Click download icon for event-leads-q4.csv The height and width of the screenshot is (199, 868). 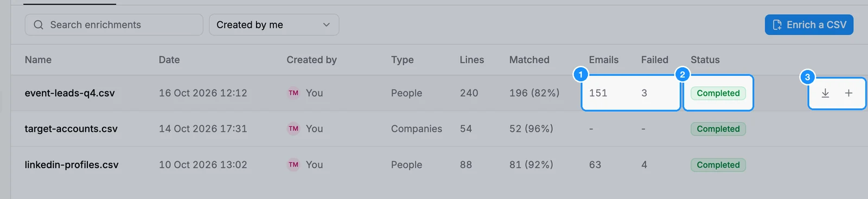coord(825,93)
